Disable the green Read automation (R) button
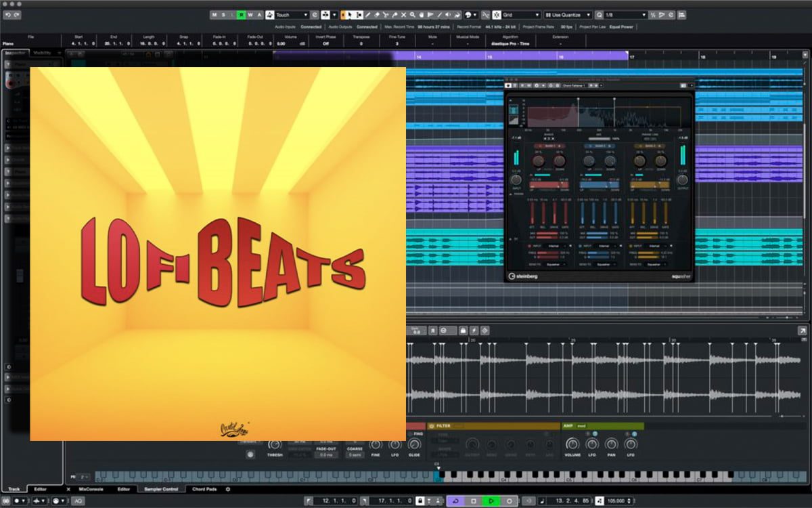812x508 pixels. point(242,15)
